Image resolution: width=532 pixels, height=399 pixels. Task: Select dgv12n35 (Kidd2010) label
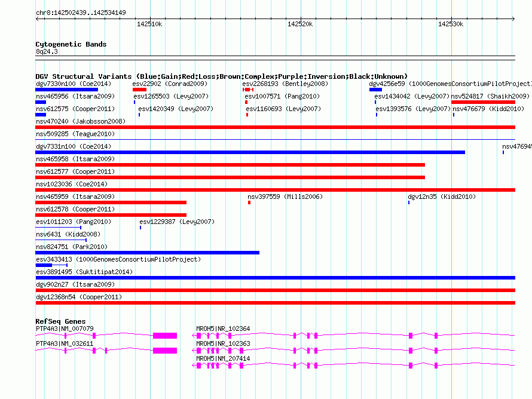(442, 197)
